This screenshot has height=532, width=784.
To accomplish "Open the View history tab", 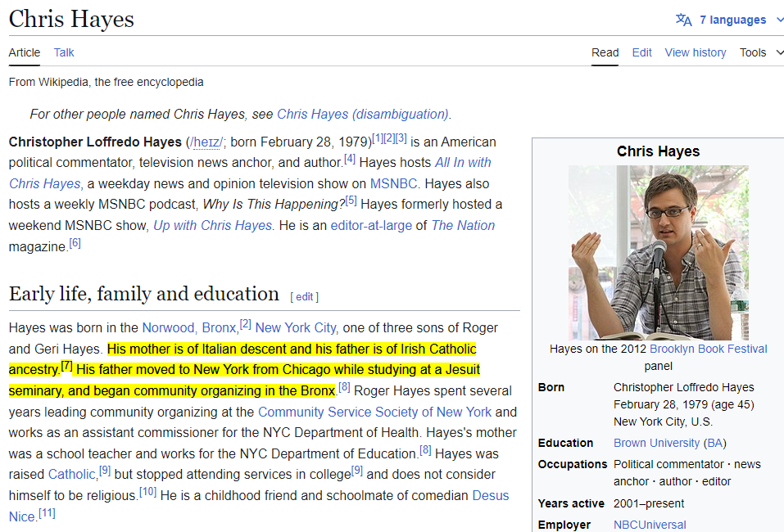I will tap(696, 52).
